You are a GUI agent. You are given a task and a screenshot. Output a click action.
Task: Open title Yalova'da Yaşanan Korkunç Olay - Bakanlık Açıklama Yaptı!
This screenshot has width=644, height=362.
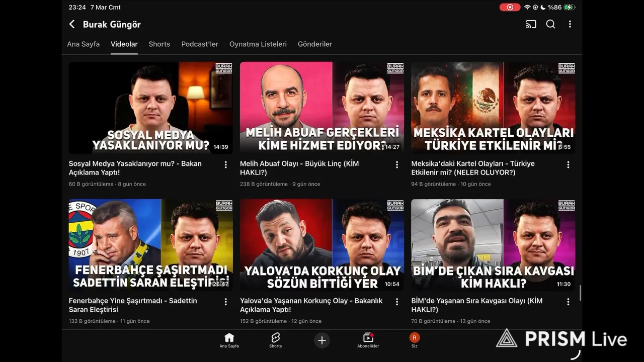[x=311, y=305]
